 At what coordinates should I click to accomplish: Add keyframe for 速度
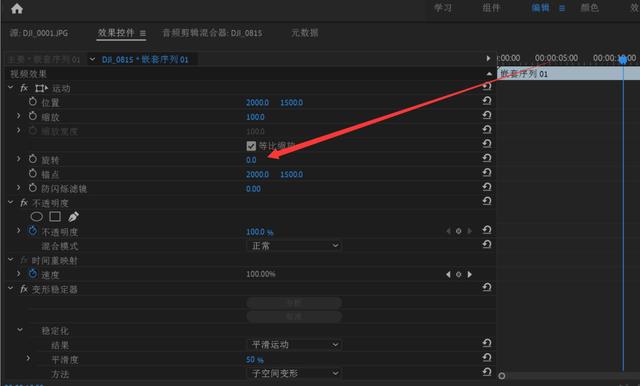458,274
